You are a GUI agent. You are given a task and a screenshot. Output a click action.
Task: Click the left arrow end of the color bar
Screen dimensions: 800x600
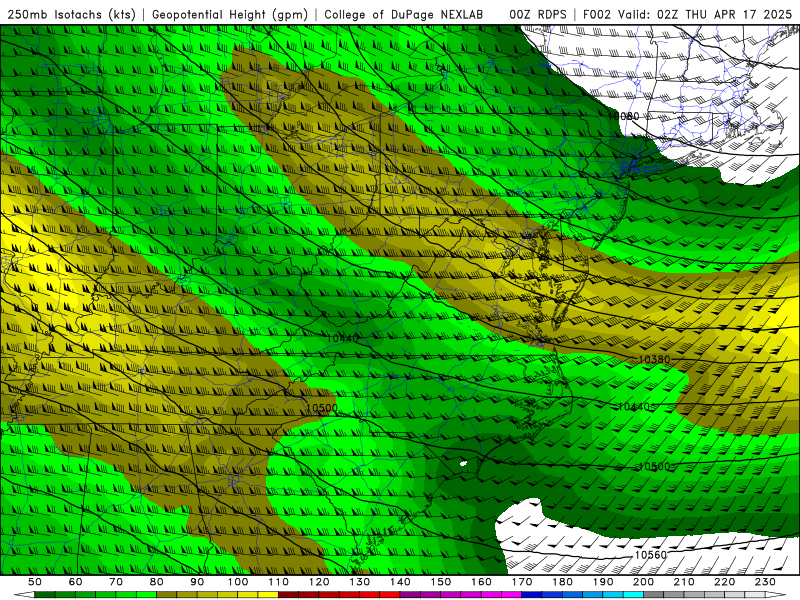coord(24,595)
